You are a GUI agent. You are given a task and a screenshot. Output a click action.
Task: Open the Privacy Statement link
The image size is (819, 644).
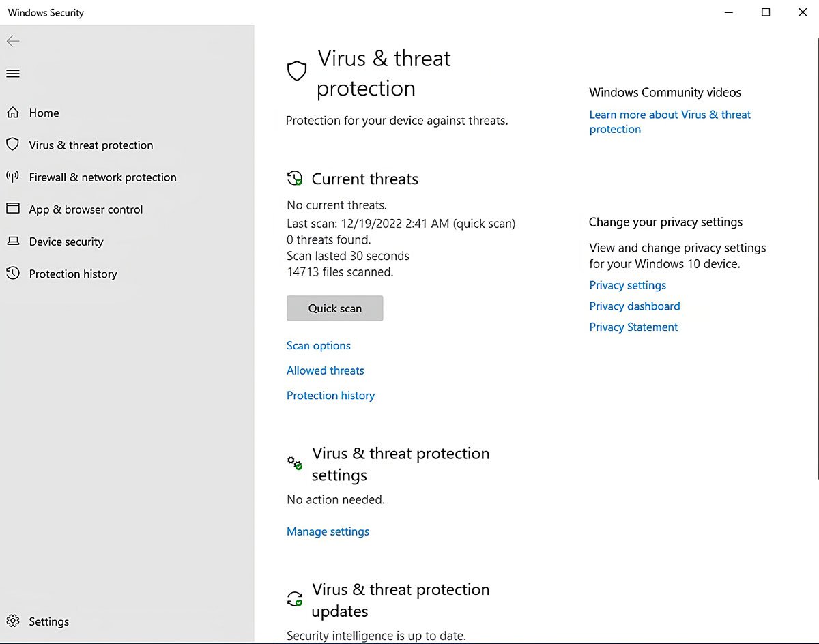pos(633,327)
